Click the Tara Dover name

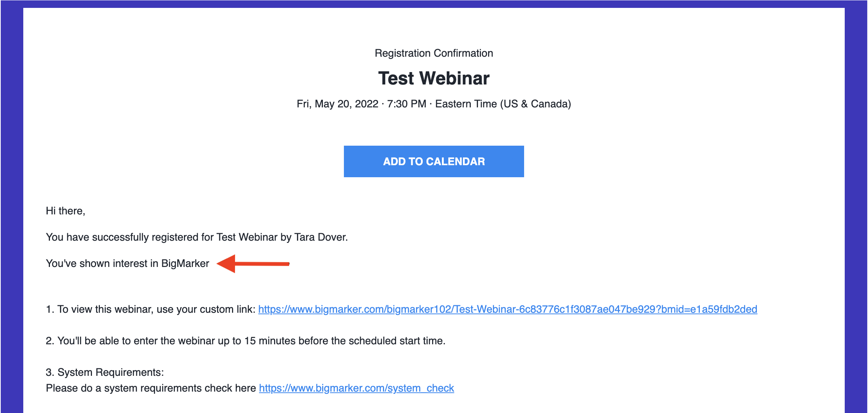(x=321, y=237)
